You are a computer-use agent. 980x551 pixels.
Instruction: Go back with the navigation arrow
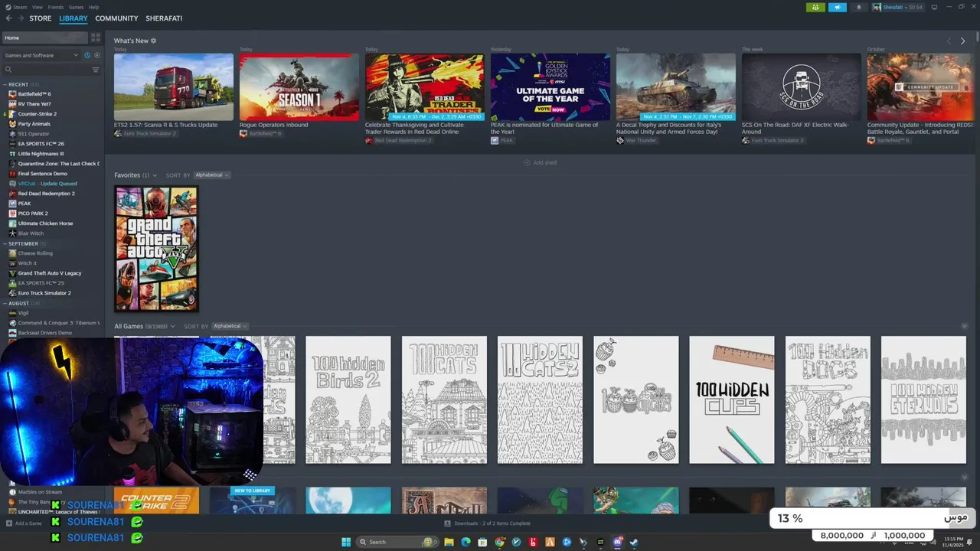pos(9,18)
